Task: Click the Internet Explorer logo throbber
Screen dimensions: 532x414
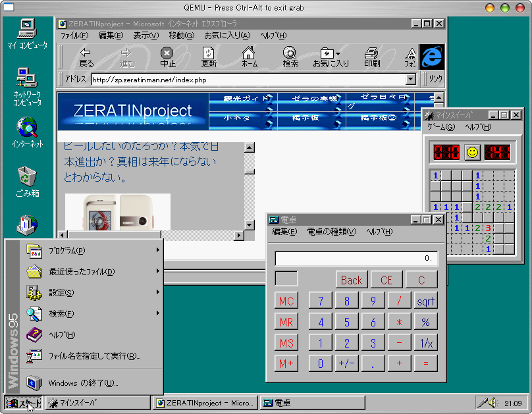Action: coord(431,57)
